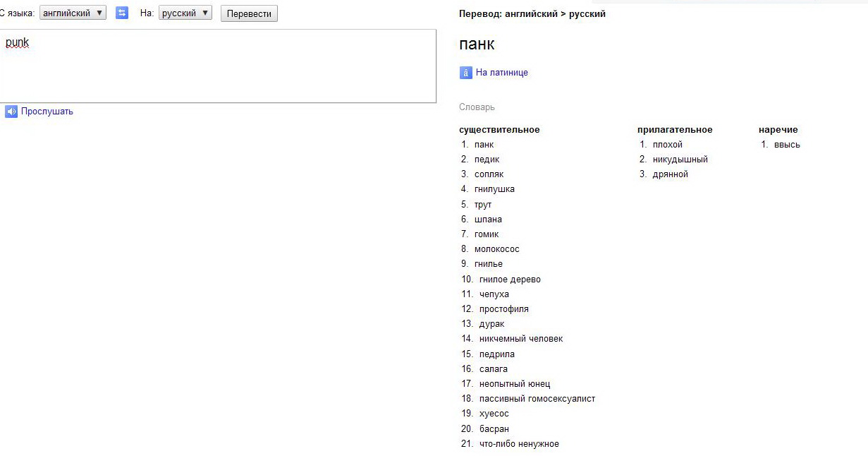This screenshot has width=868, height=456.
Task: Click the large translated word панк
Action: [477, 44]
